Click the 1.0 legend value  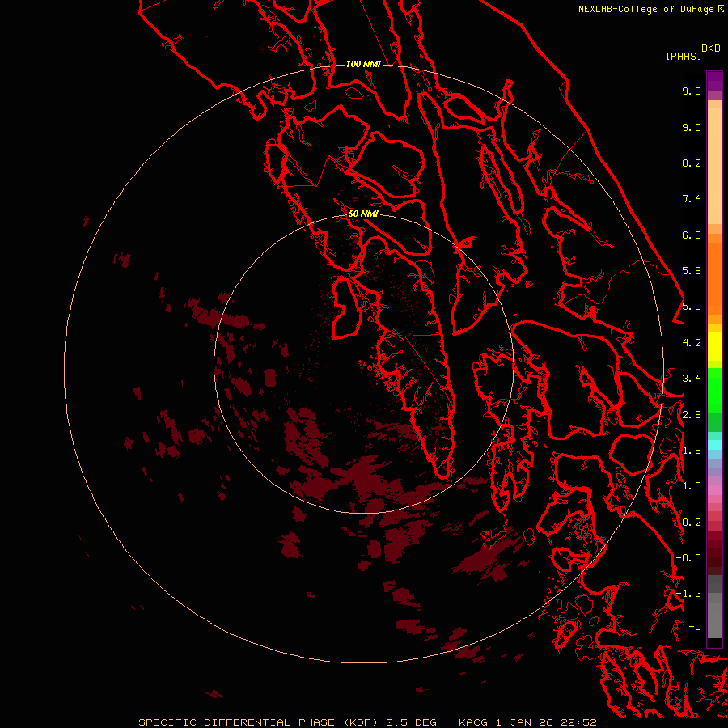coord(692,486)
